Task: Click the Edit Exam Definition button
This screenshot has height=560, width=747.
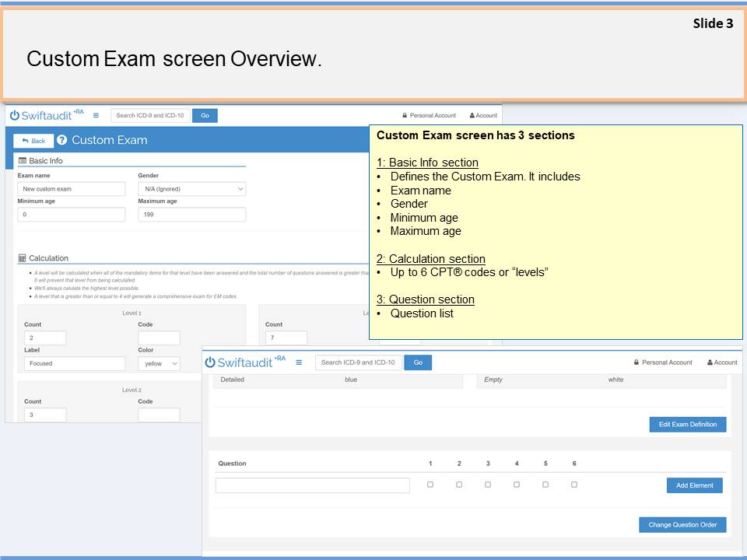Action: tap(688, 425)
